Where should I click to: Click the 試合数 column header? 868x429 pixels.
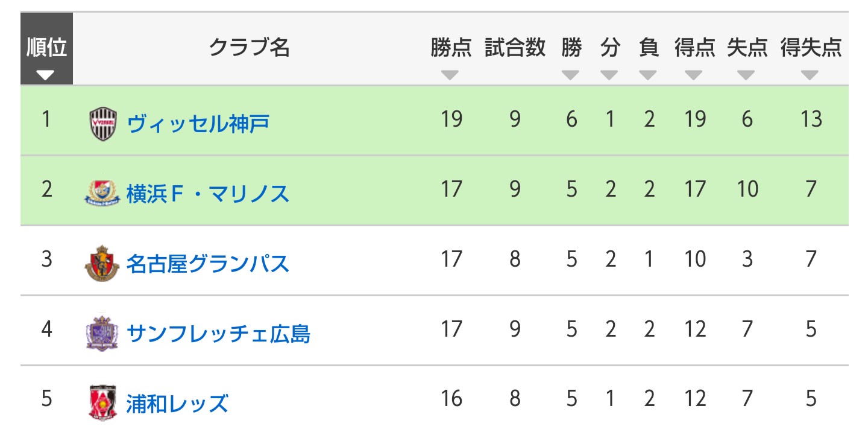pyautogui.click(x=515, y=47)
